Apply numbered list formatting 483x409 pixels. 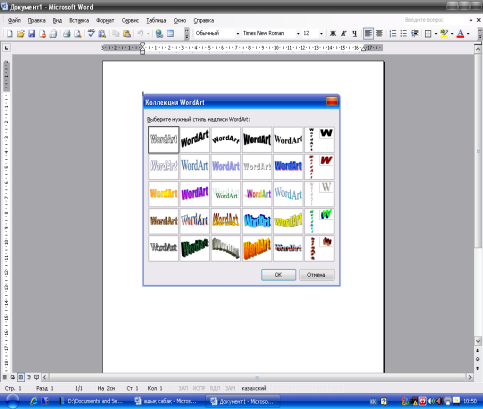[x=393, y=34]
